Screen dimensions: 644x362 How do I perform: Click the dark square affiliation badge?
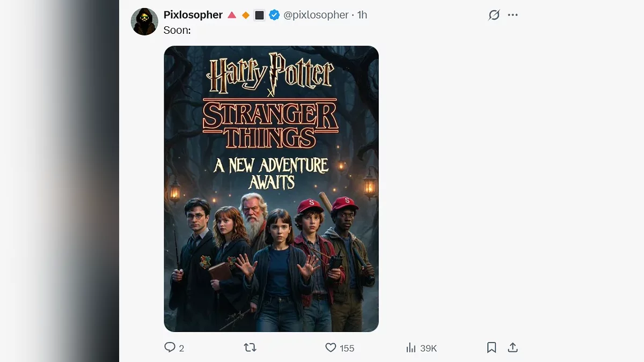point(260,15)
